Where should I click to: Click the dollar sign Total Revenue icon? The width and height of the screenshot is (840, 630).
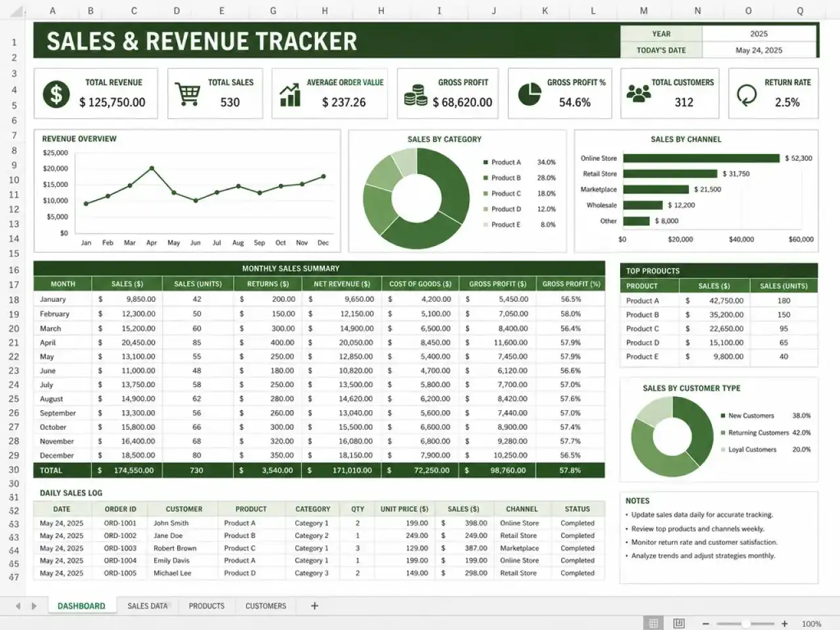click(56, 94)
